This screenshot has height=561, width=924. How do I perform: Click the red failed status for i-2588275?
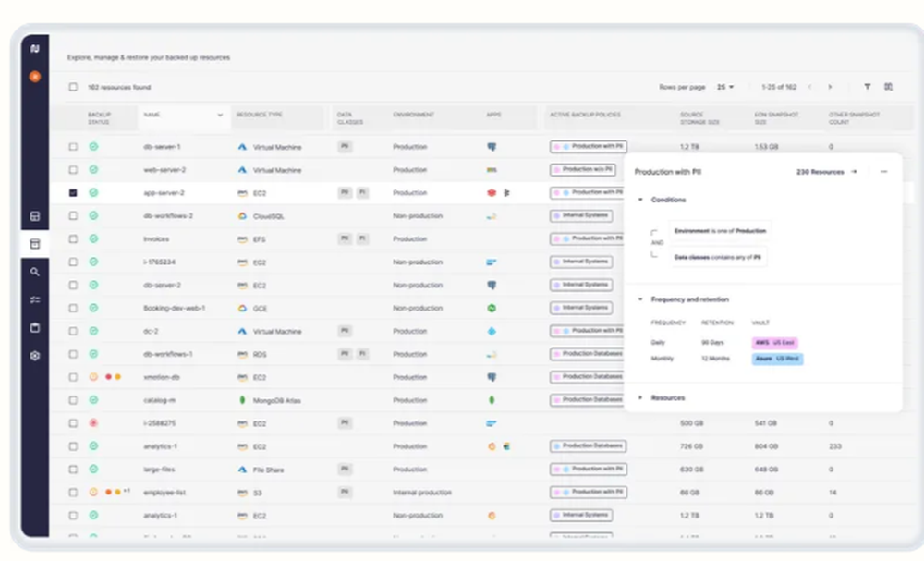(x=93, y=423)
